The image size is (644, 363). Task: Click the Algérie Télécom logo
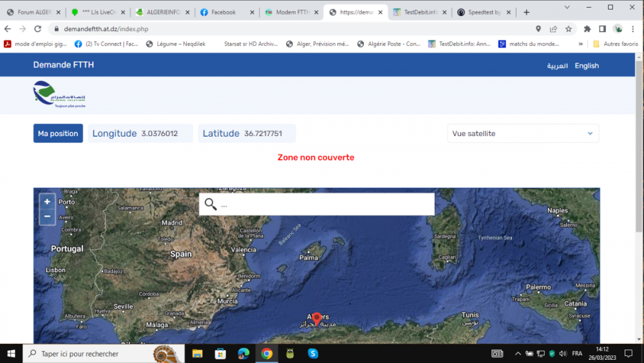pos(59,95)
